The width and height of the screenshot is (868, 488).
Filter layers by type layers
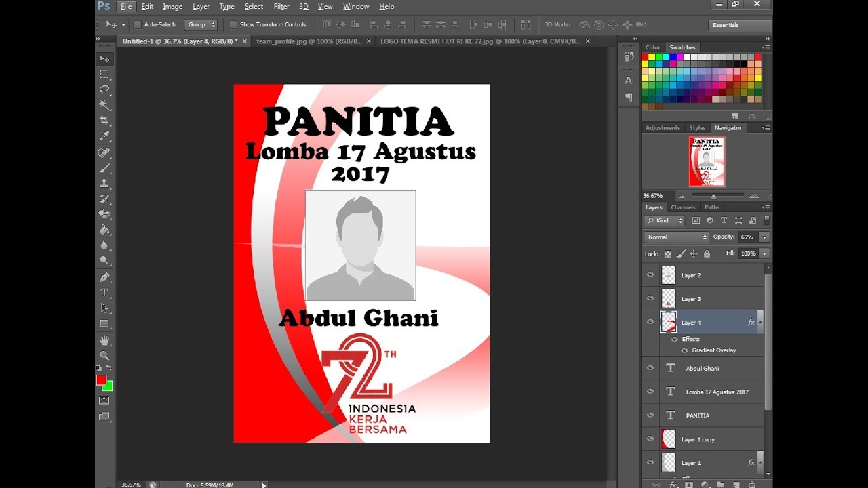click(724, 220)
